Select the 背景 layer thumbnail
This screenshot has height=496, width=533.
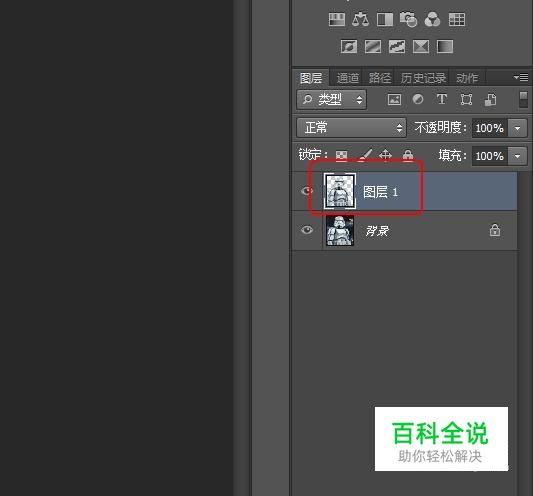click(340, 230)
